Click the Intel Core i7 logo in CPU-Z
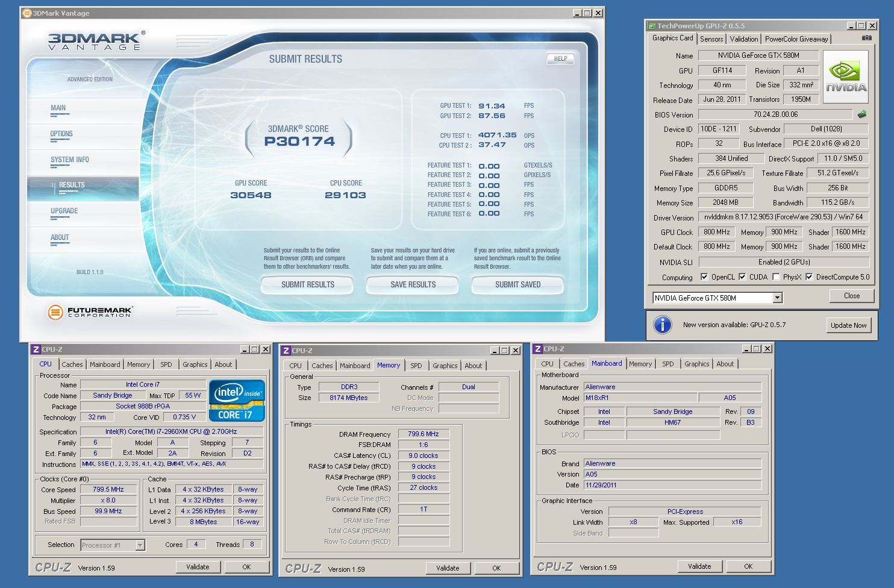 point(237,400)
